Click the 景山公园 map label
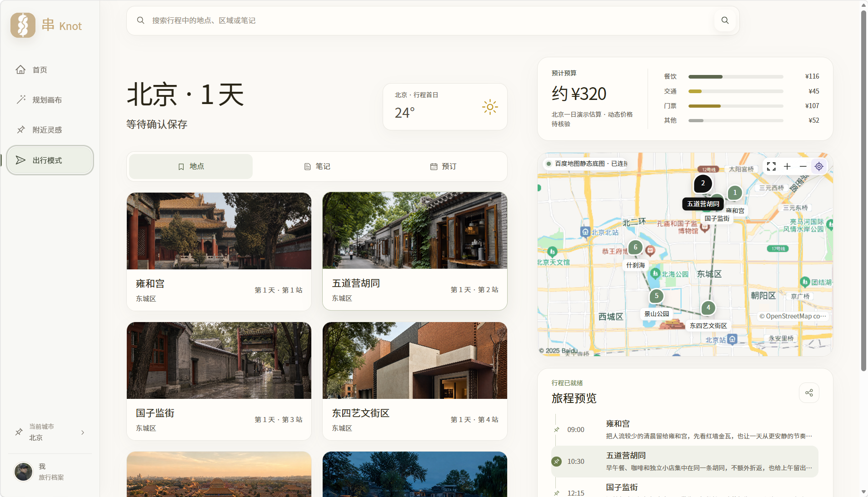Image resolution: width=868 pixels, height=497 pixels. [x=657, y=314]
